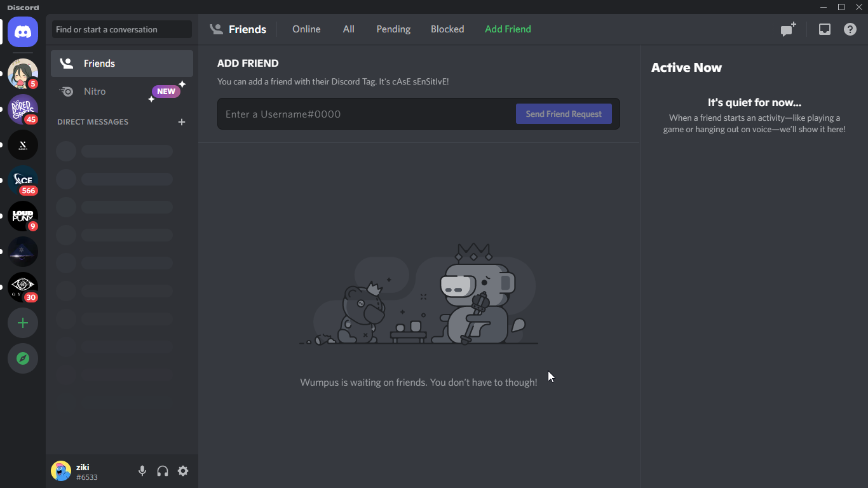Image resolution: width=868 pixels, height=488 pixels.
Task: Open the ACE server with 566 notifications
Action: 22,180
